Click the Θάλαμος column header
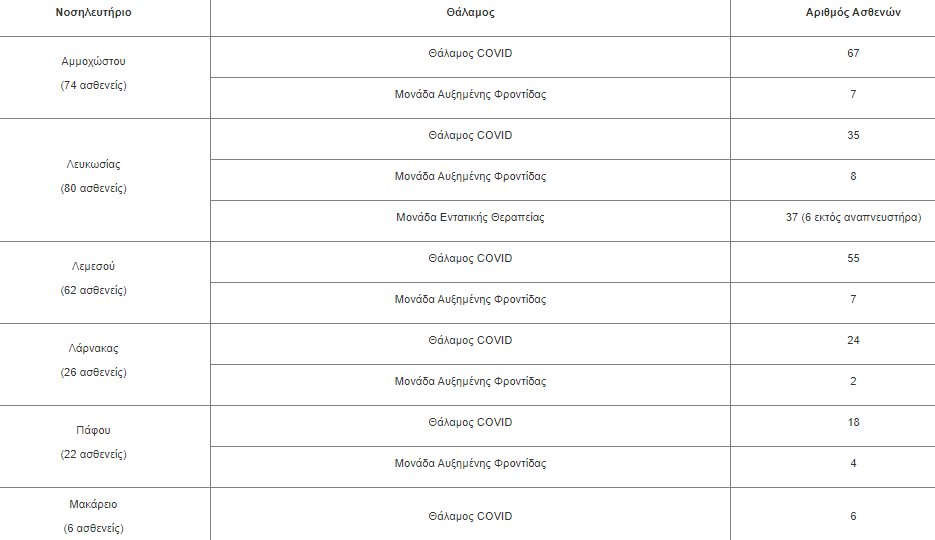The image size is (935, 540). coord(470,13)
